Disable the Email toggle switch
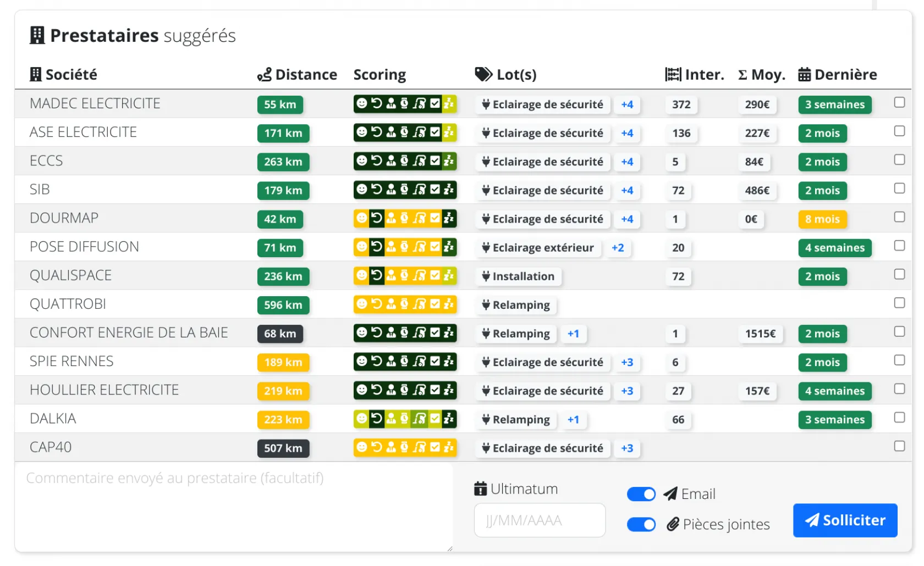This screenshot has height=566, width=924. (x=641, y=494)
